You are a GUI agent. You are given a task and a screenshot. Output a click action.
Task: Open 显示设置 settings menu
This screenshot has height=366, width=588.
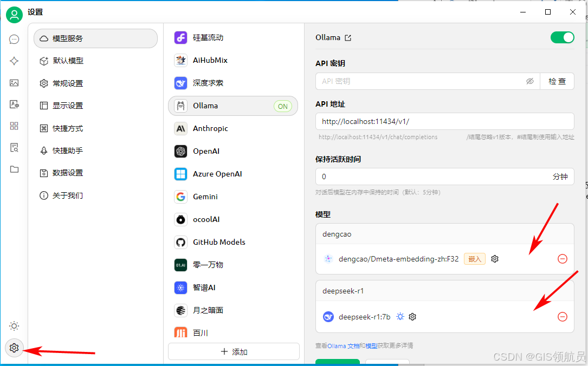point(95,106)
